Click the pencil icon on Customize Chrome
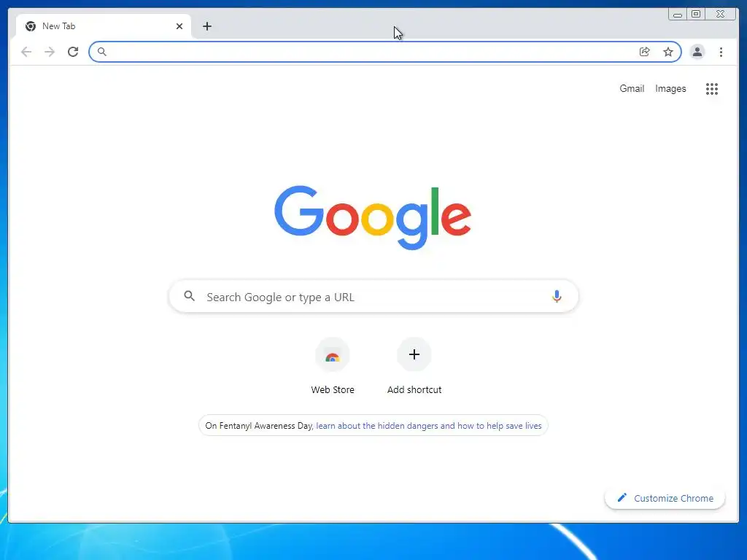 pyautogui.click(x=622, y=497)
